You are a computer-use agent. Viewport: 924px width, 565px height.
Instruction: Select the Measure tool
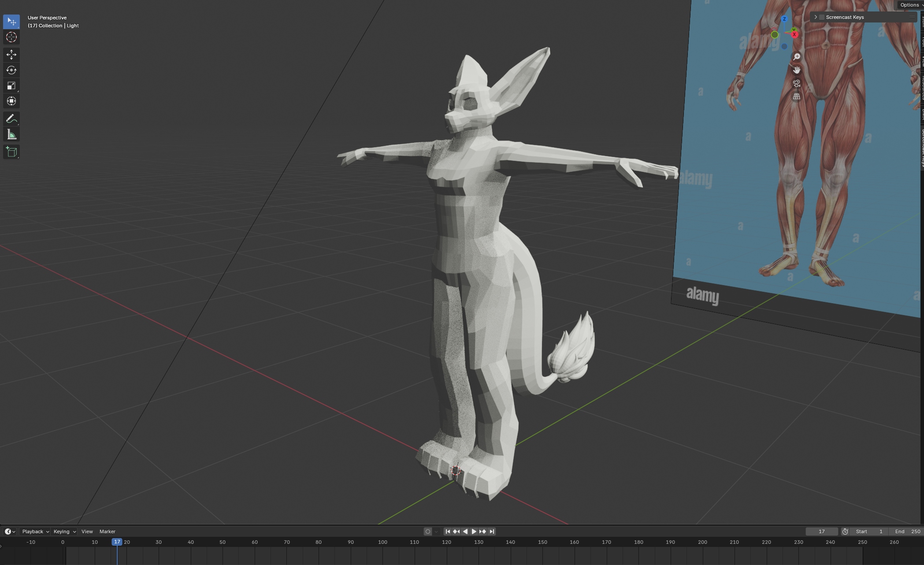(11, 134)
